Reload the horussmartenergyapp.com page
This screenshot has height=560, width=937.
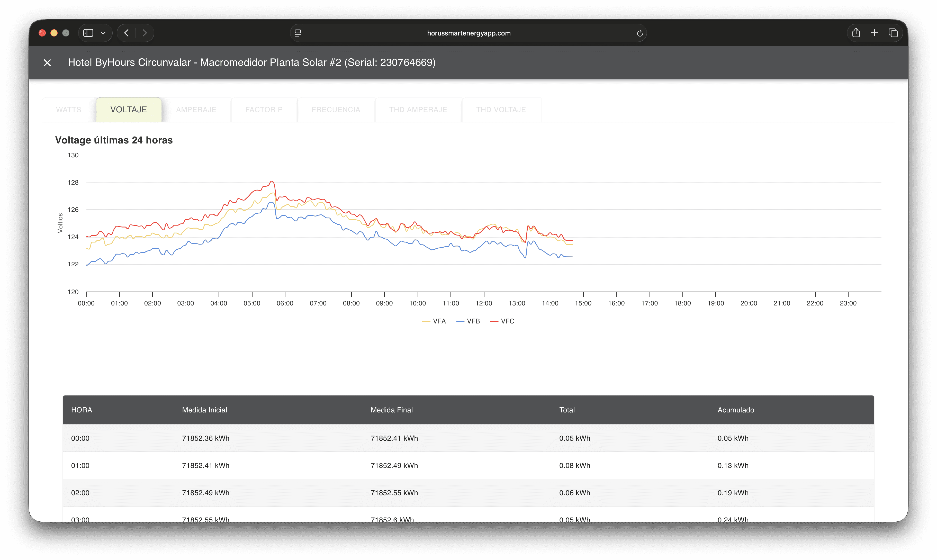pos(640,33)
